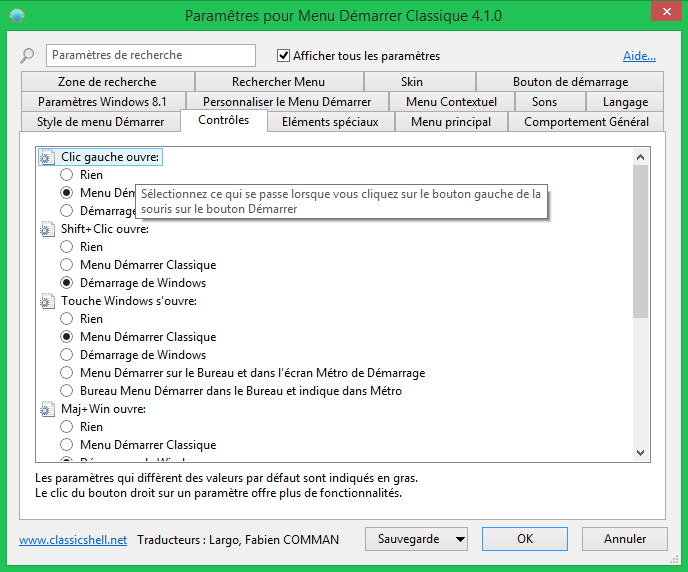Image resolution: width=688 pixels, height=572 pixels.
Task: Click the gear icon beside Maj+Win ouvre
Action: tap(46, 409)
